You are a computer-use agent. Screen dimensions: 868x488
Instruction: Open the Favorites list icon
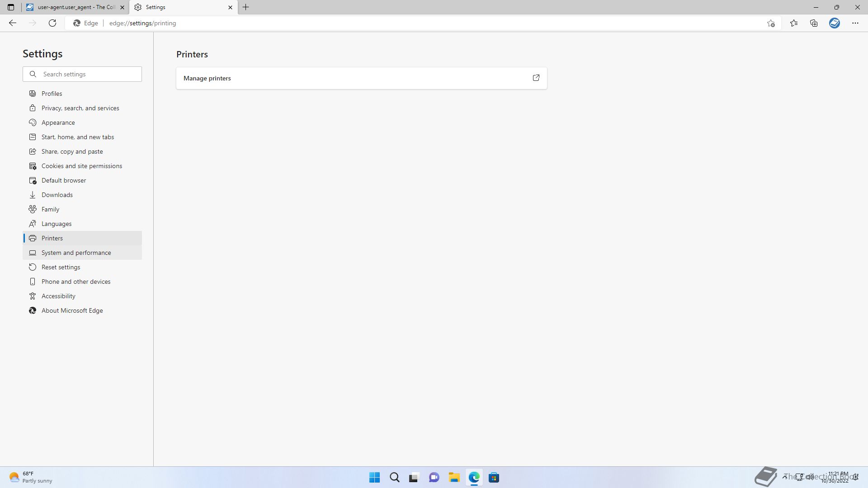(x=793, y=23)
